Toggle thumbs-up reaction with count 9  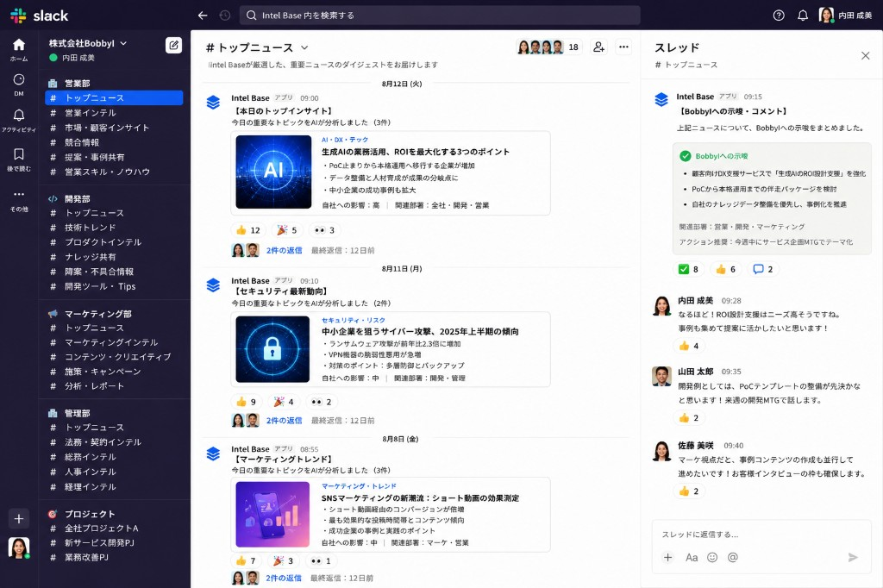click(246, 402)
